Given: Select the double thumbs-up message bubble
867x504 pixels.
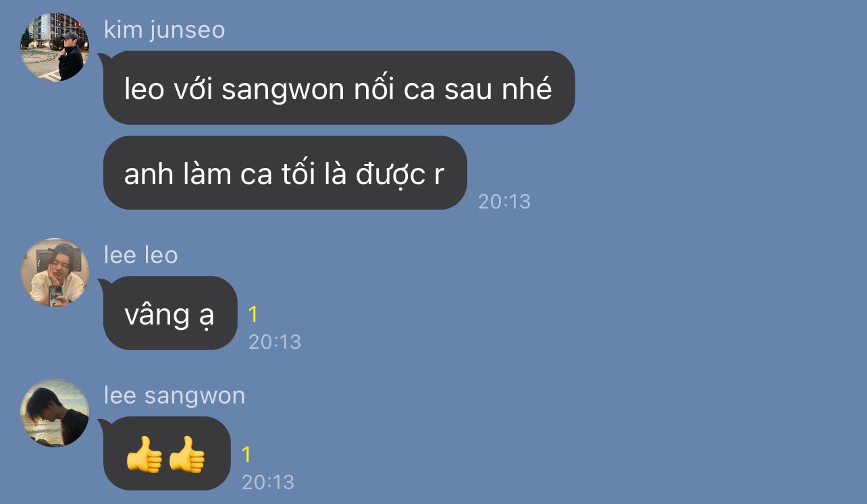Looking at the screenshot, I should pos(166,453).
